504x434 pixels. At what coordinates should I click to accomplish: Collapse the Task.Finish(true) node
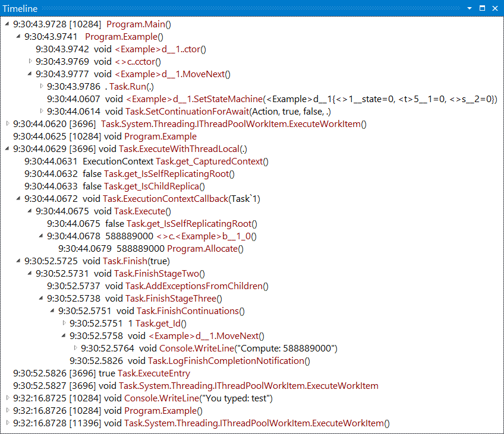pos(19,261)
